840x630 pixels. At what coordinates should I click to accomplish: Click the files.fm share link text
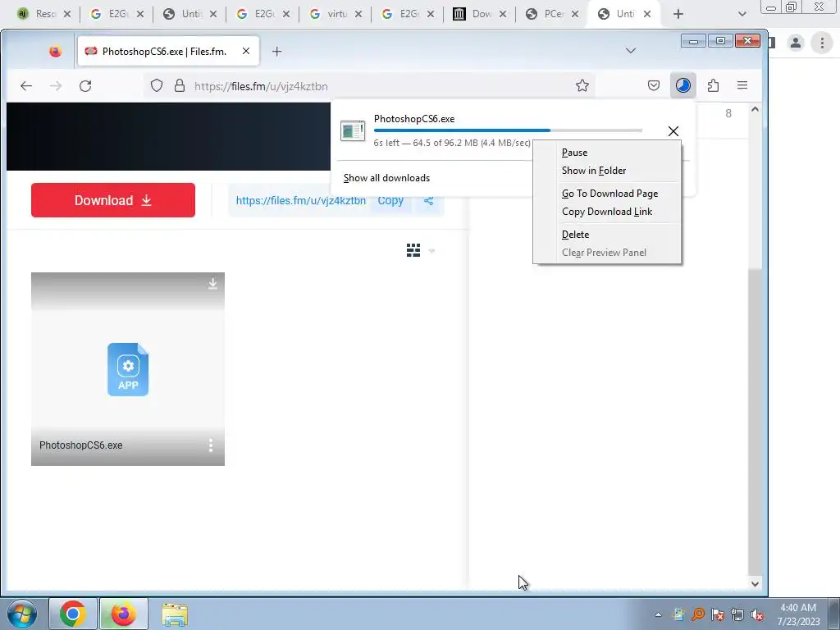(x=300, y=201)
